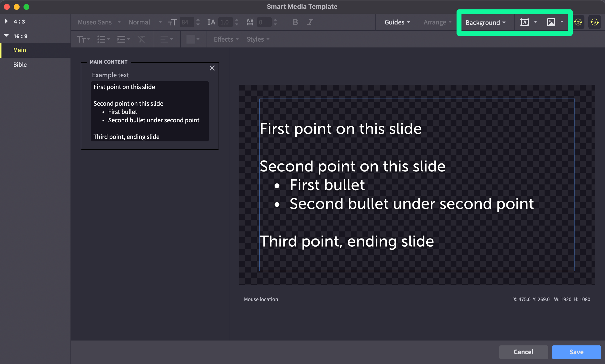605x364 pixels.
Task: Toggle italic formatting with the I icon
Action: (x=310, y=22)
